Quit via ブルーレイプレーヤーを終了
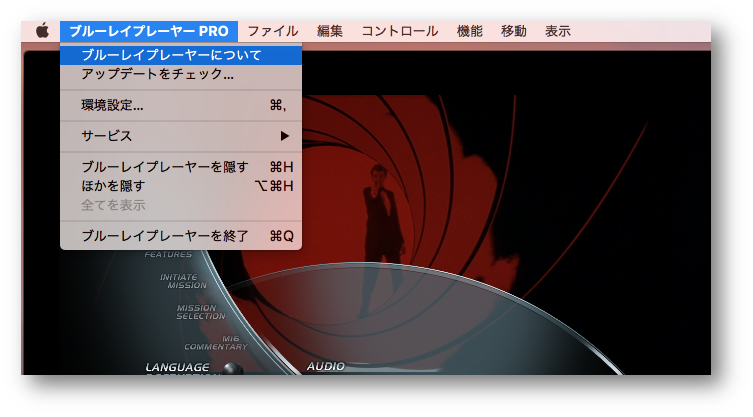This screenshot has height=417, width=753. click(x=181, y=236)
